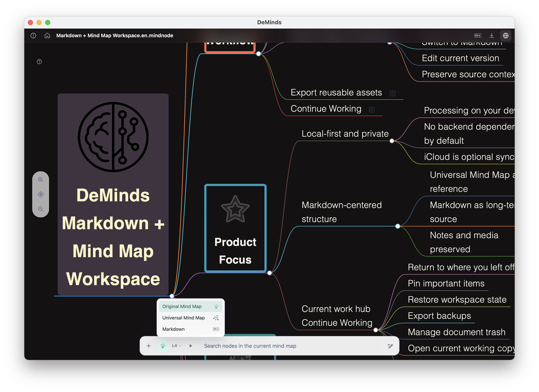
Task: Click the edit pencil icon in search bar
Action: click(x=390, y=346)
